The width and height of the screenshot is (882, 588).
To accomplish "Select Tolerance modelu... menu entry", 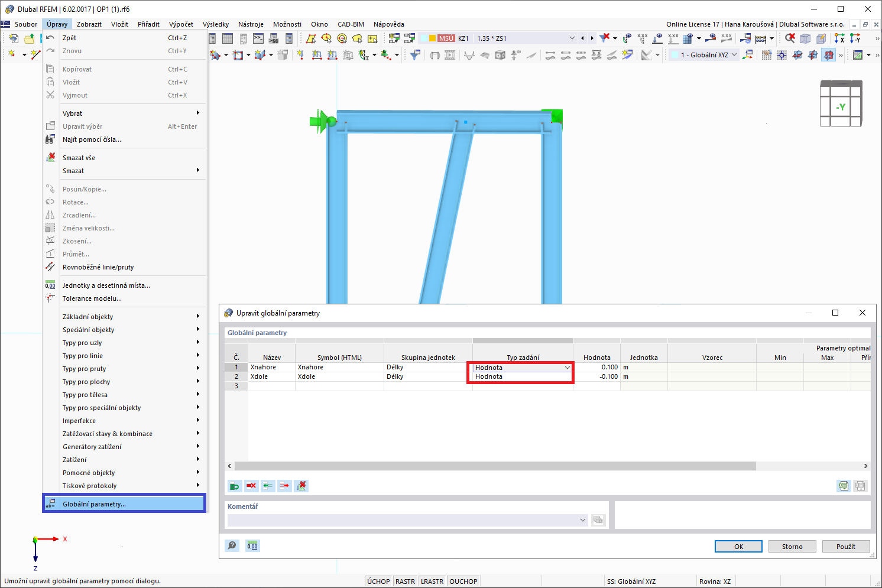I will coord(125,298).
